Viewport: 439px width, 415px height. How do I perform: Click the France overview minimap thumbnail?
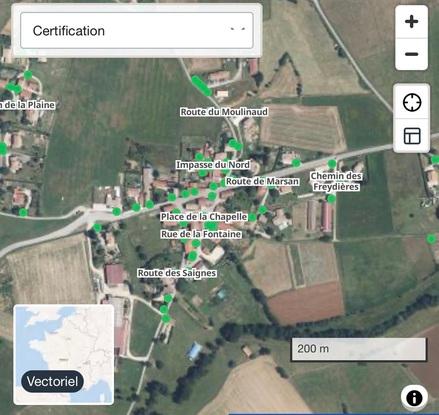coord(64,354)
